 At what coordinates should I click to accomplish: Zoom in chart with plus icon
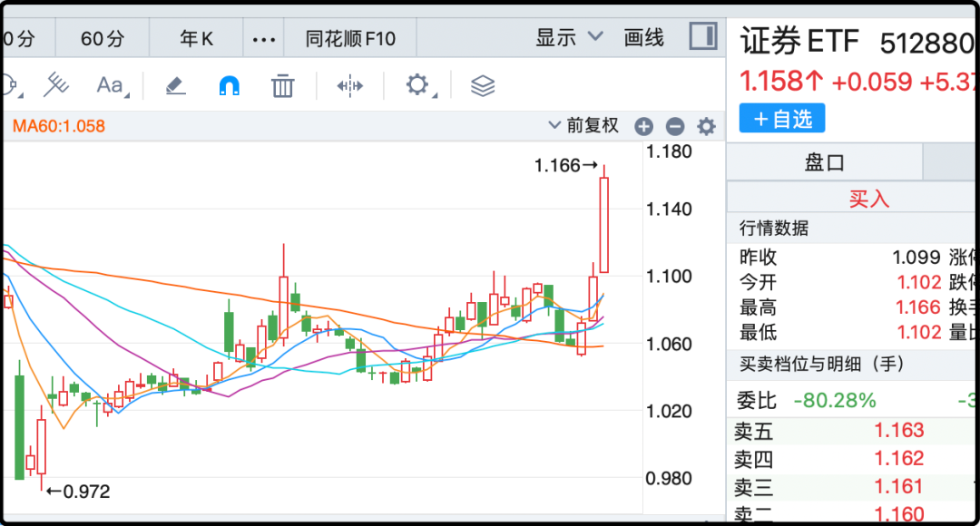pyautogui.click(x=643, y=127)
